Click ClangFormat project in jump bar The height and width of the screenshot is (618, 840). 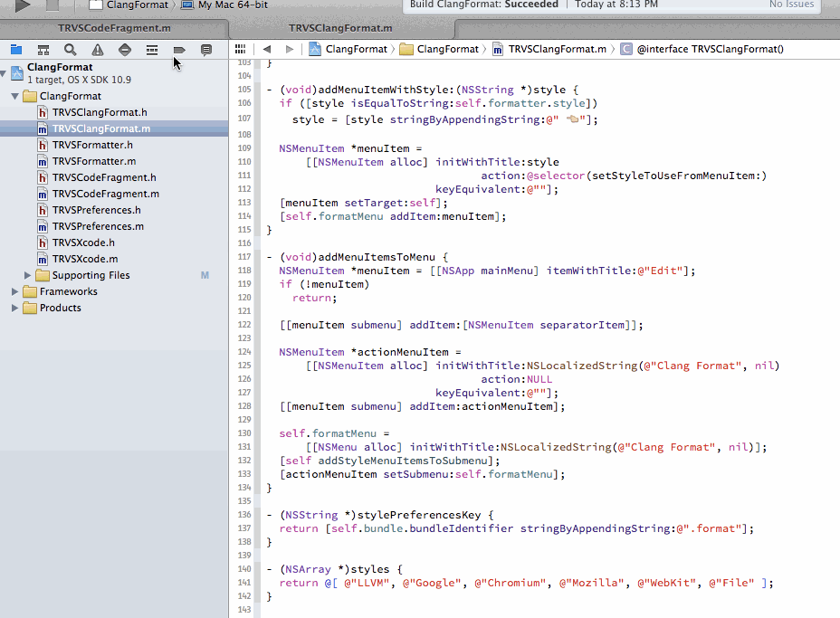(x=348, y=49)
